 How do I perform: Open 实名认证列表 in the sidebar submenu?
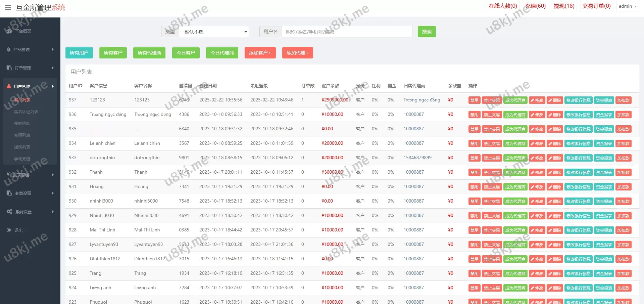coord(26,112)
